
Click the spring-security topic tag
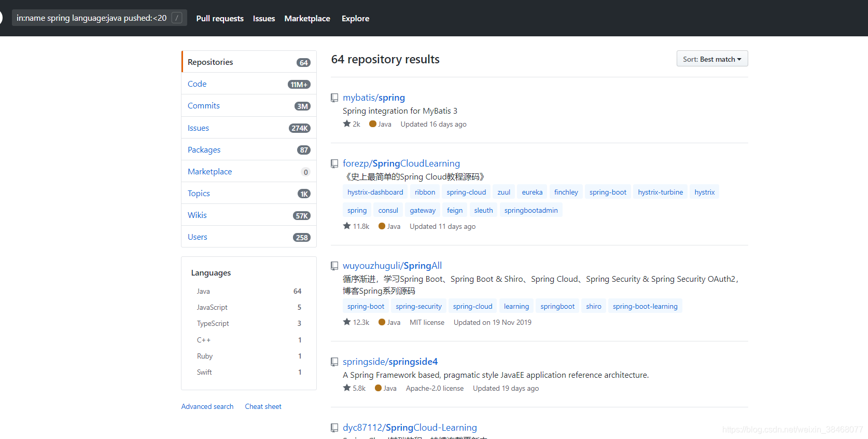pos(418,306)
